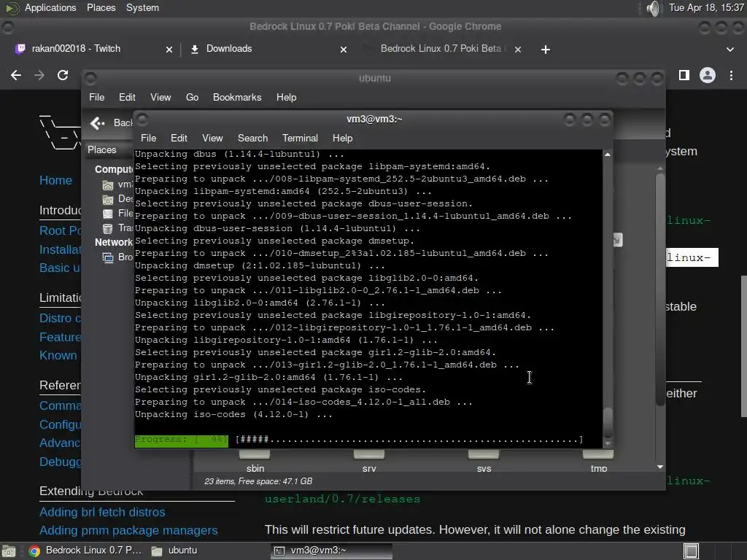Open View menu in terminal window
The image size is (747, 560).
coord(212,138)
